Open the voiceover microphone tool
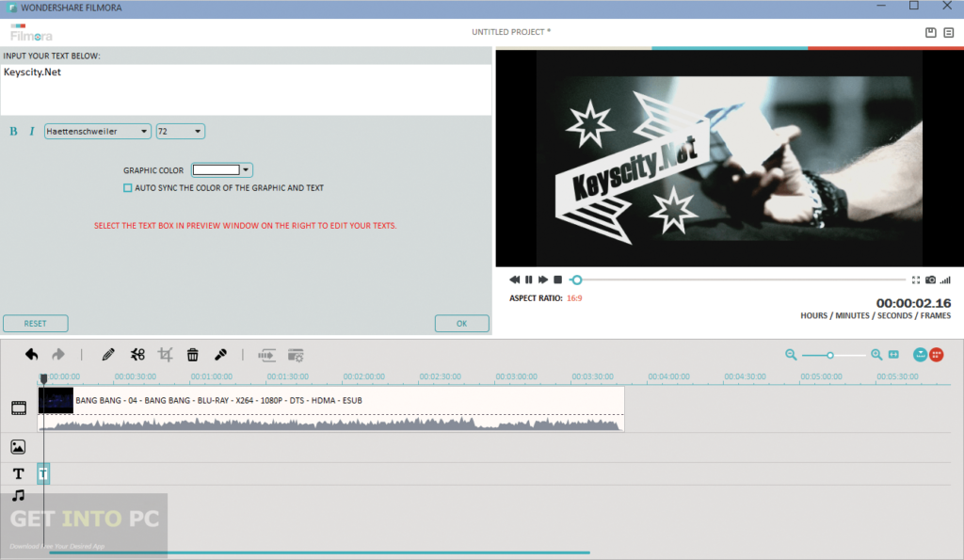Screen dimensions: 964x560 pos(220,355)
